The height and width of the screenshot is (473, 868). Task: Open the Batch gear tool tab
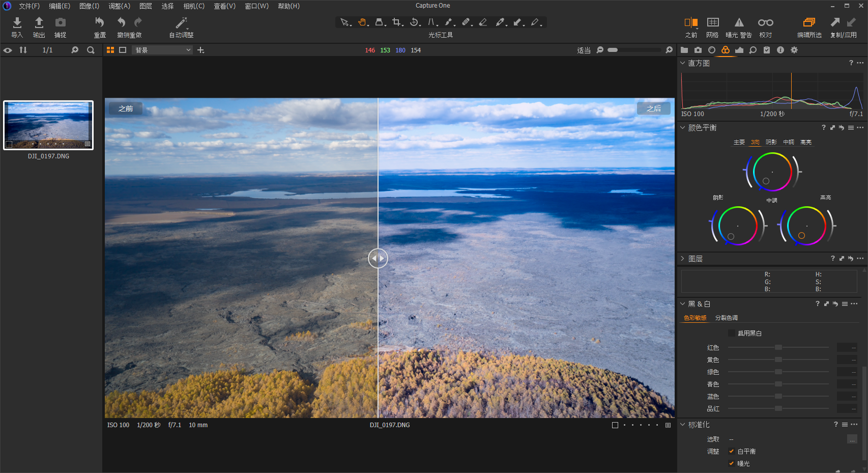tap(794, 50)
